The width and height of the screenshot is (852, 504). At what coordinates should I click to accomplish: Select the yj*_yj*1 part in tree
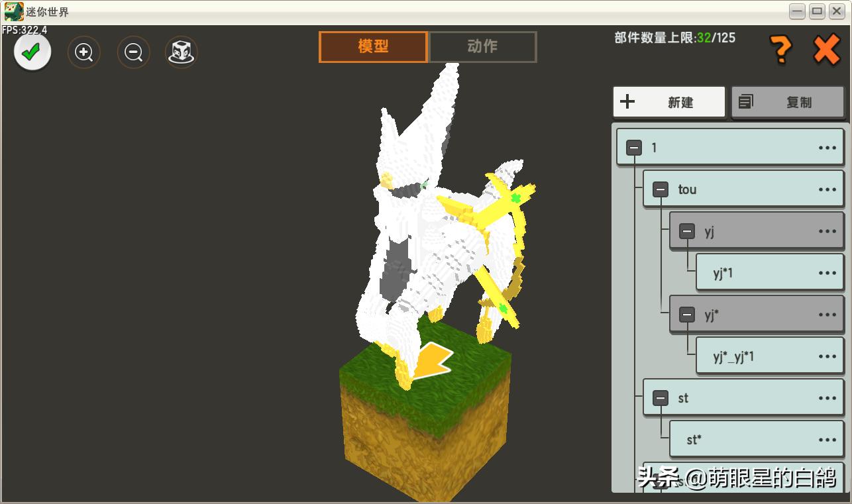[770, 356]
